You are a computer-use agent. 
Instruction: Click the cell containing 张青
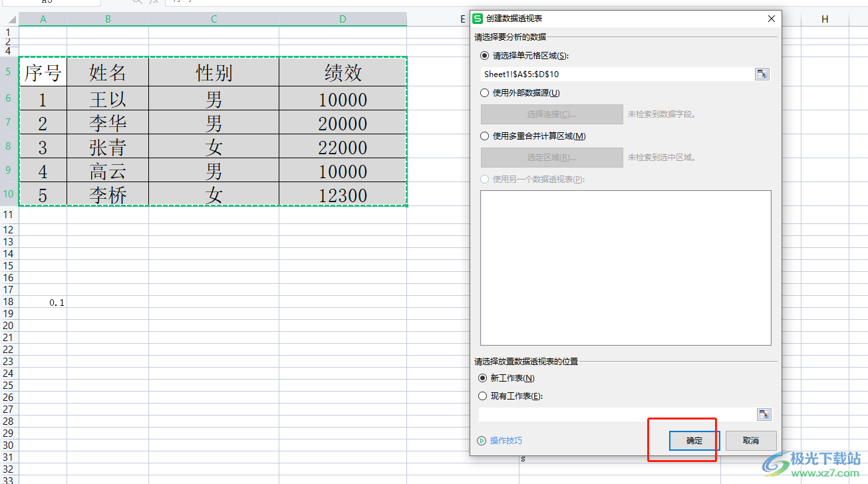108,146
